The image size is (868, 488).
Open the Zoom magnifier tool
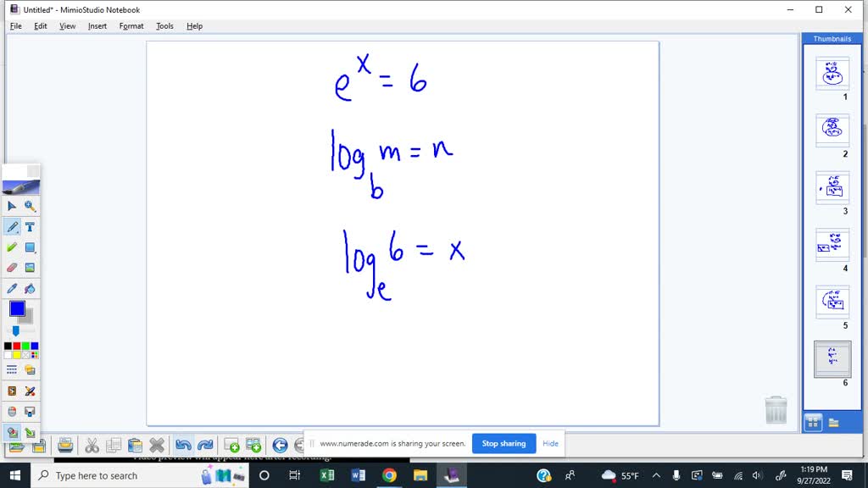tap(31, 206)
